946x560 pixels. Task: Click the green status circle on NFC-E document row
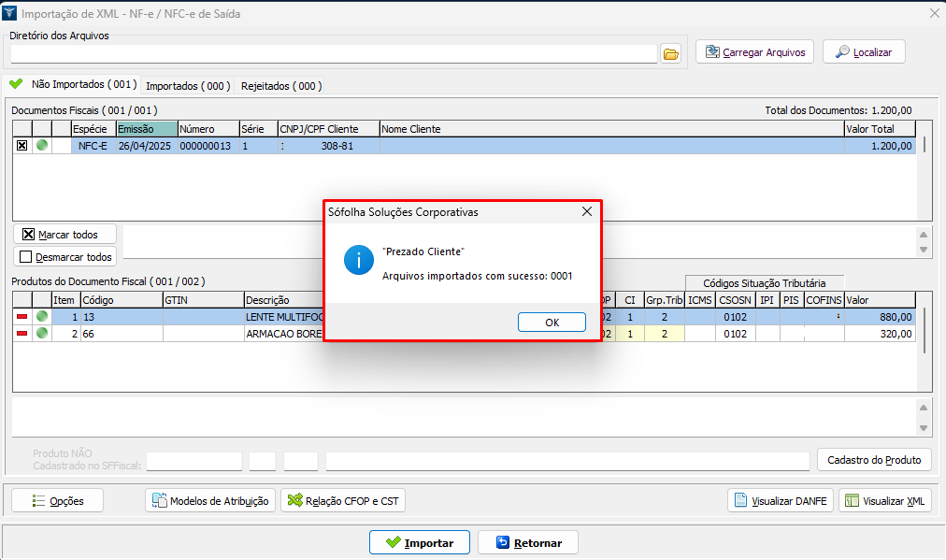tap(41, 146)
